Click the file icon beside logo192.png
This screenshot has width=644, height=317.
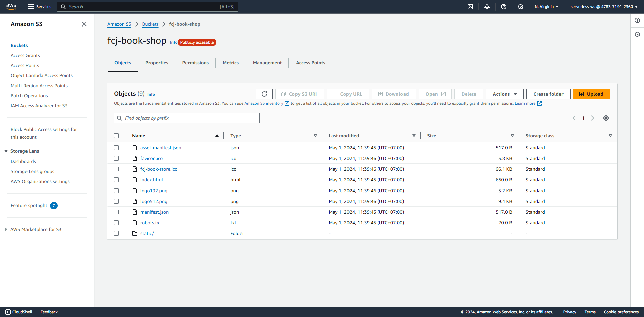[135, 191]
